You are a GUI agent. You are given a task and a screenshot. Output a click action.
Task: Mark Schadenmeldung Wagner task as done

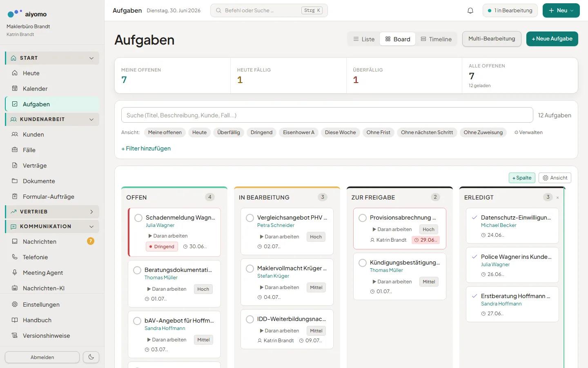[138, 218]
